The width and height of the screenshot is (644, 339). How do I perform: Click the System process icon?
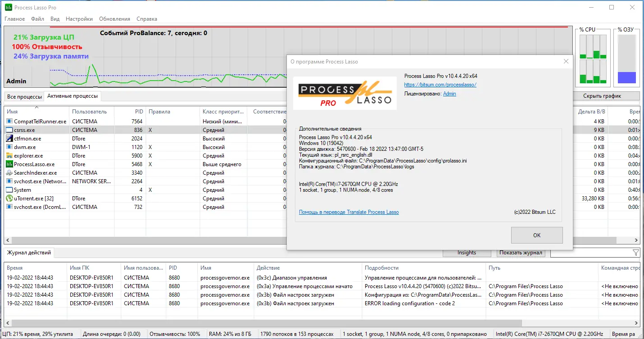tap(9, 190)
